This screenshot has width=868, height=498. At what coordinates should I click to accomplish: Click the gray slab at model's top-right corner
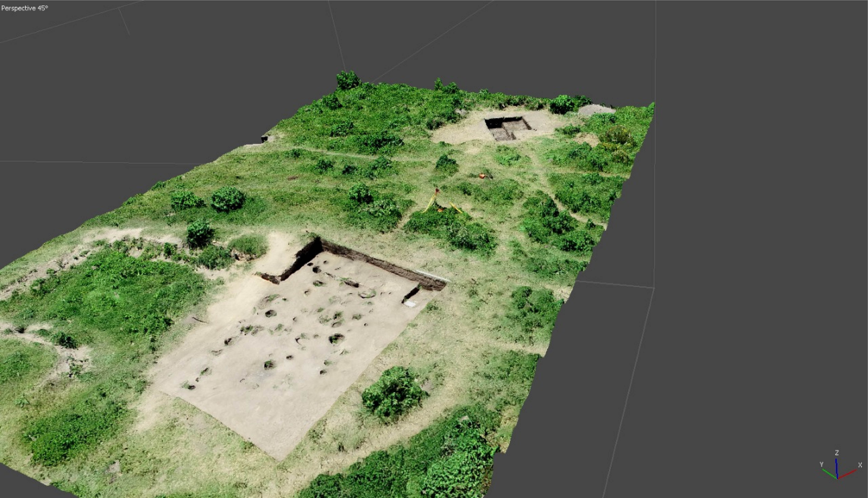point(596,110)
